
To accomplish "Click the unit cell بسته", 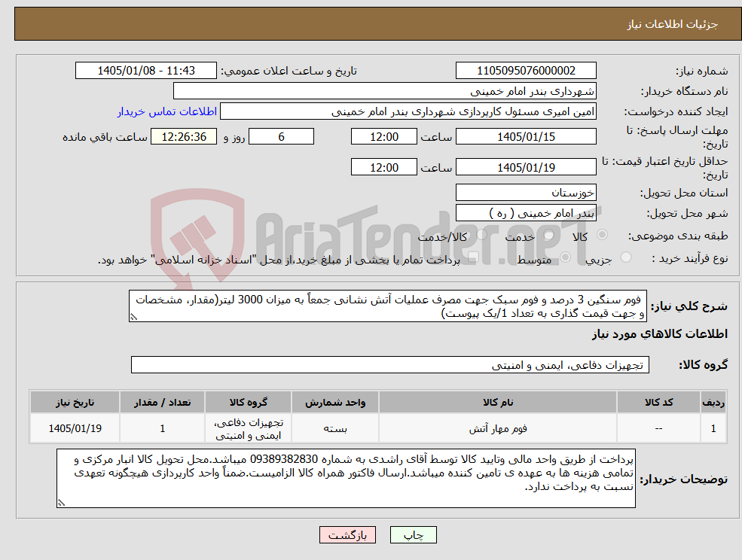I will pyautogui.click(x=335, y=428).
